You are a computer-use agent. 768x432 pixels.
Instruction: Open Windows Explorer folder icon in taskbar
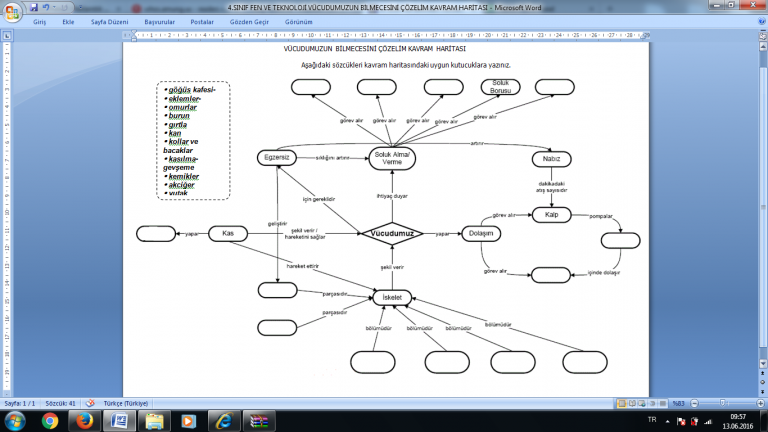(x=153, y=421)
